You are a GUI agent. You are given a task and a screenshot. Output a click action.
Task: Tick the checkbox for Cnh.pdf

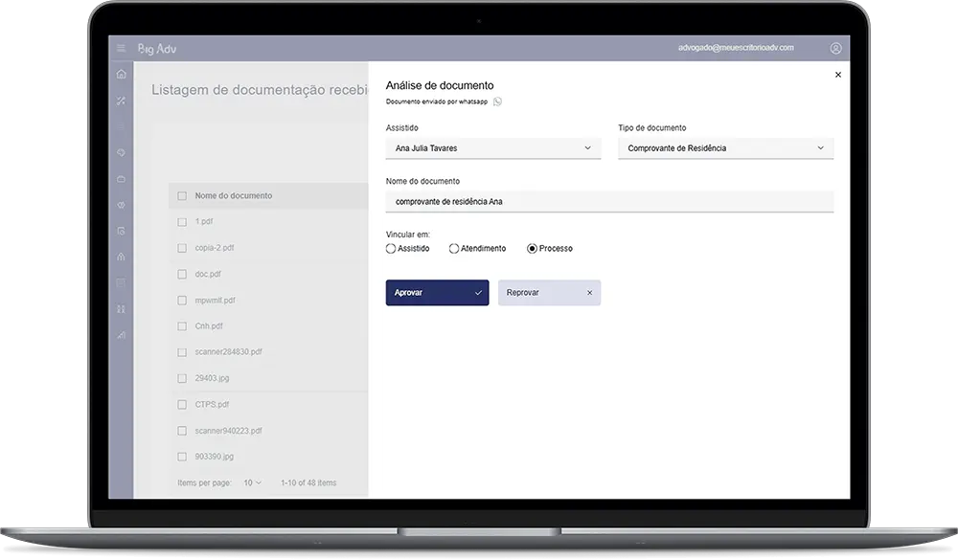(182, 326)
